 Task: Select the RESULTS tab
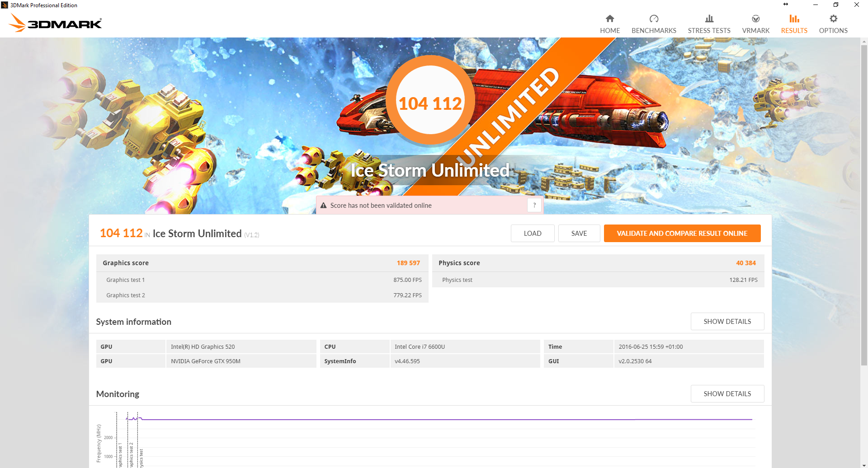794,24
